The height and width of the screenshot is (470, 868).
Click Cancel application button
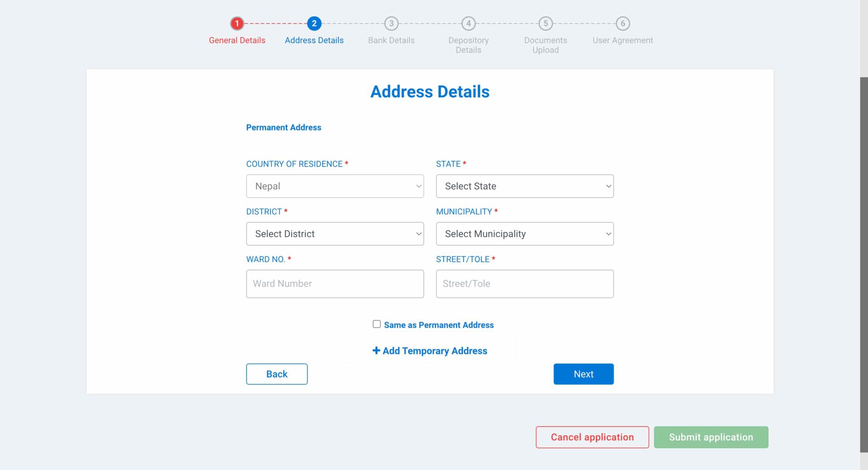pos(592,437)
